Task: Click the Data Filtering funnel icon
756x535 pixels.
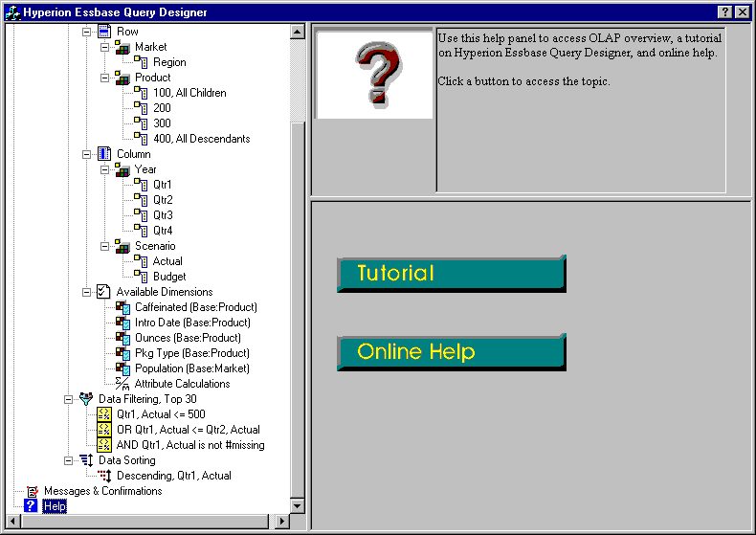Action: click(x=86, y=399)
